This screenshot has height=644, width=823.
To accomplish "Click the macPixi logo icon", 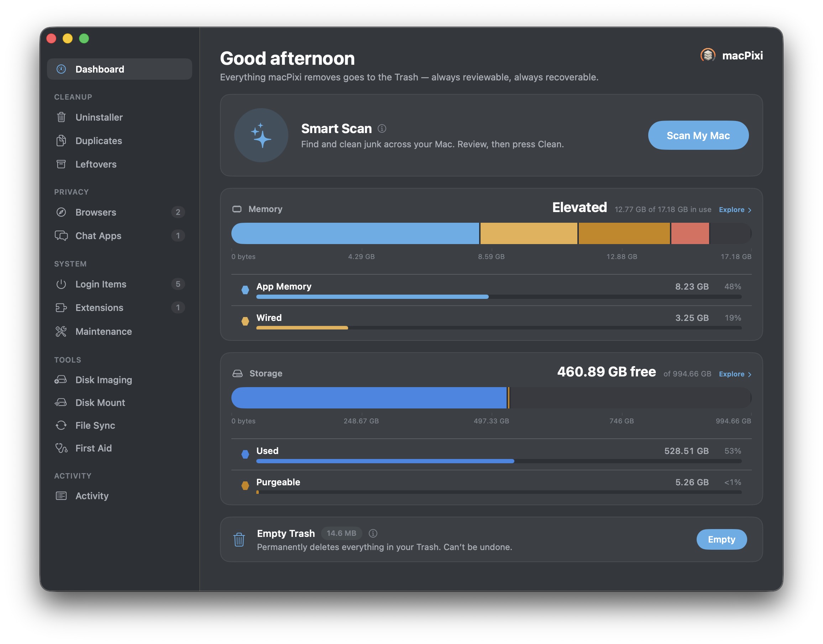I will 708,56.
